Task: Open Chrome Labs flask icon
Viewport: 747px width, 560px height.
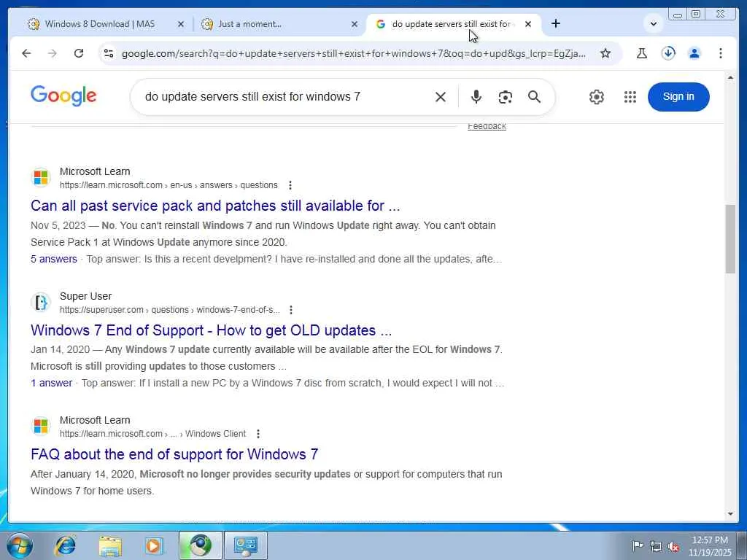Action: pyautogui.click(x=642, y=53)
